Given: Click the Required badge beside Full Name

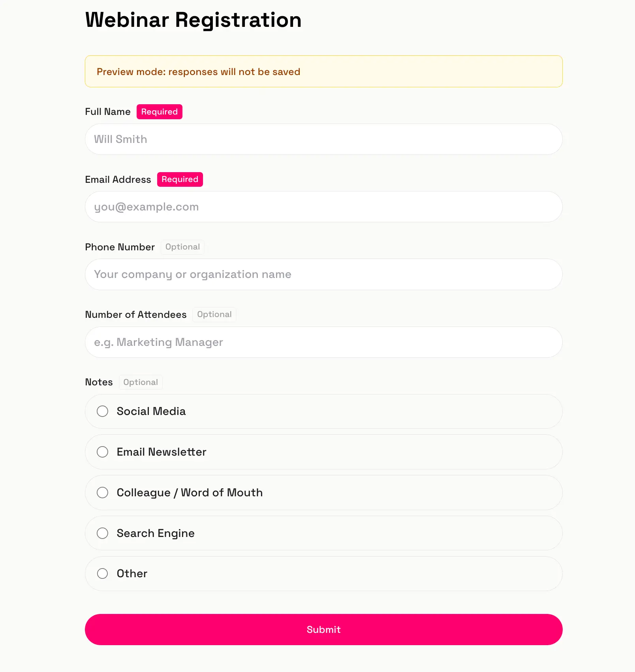Looking at the screenshot, I should pyautogui.click(x=159, y=112).
